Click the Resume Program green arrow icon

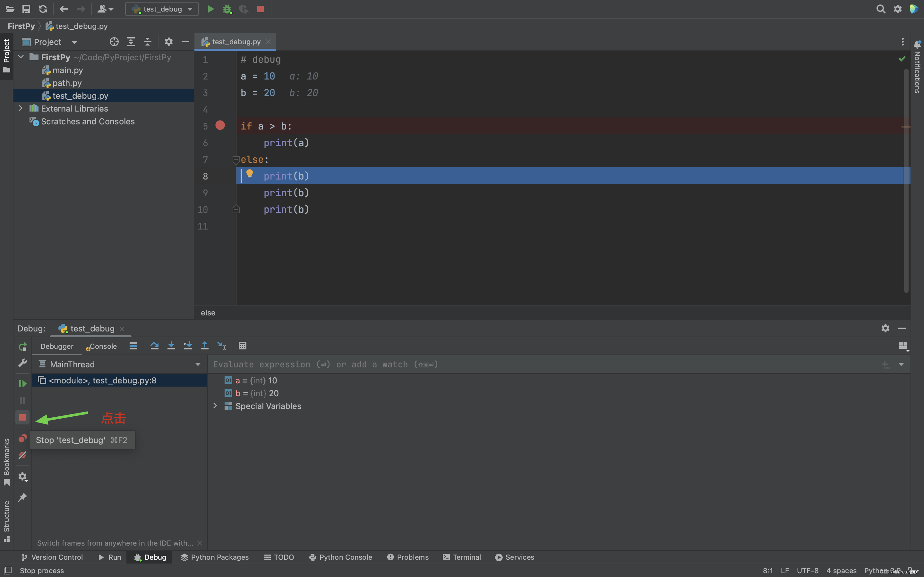(22, 383)
